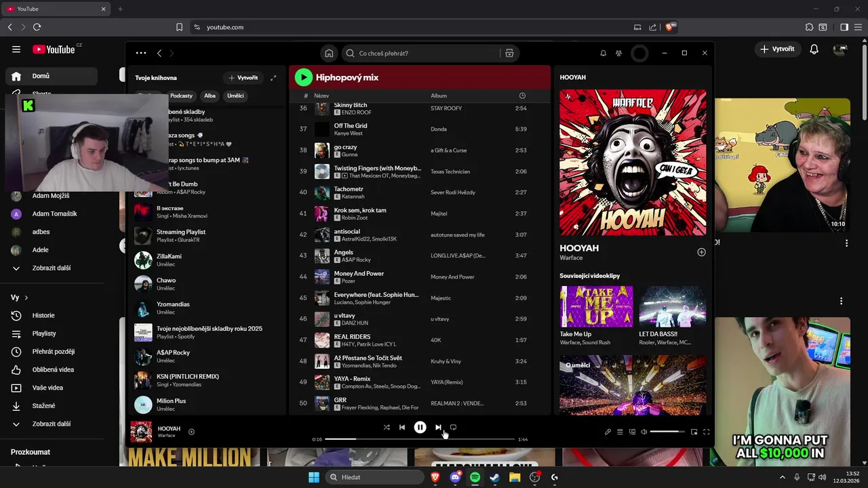The width and height of the screenshot is (868, 488).
Task: Open Spotify friend activity icon
Action: coord(618,53)
